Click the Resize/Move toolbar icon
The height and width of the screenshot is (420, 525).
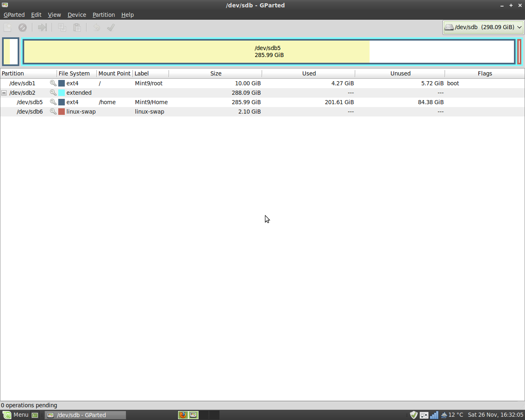(42, 27)
